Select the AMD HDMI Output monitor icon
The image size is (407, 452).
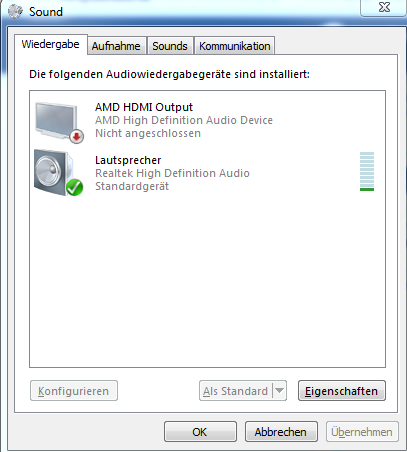tap(59, 122)
